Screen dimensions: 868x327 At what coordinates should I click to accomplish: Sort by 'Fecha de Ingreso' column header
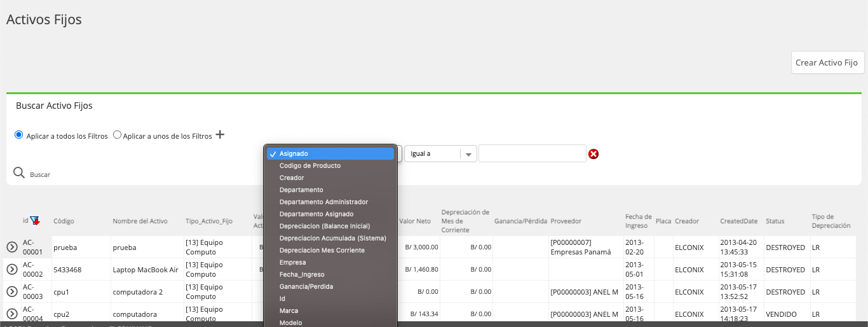click(x=639, y=221)
